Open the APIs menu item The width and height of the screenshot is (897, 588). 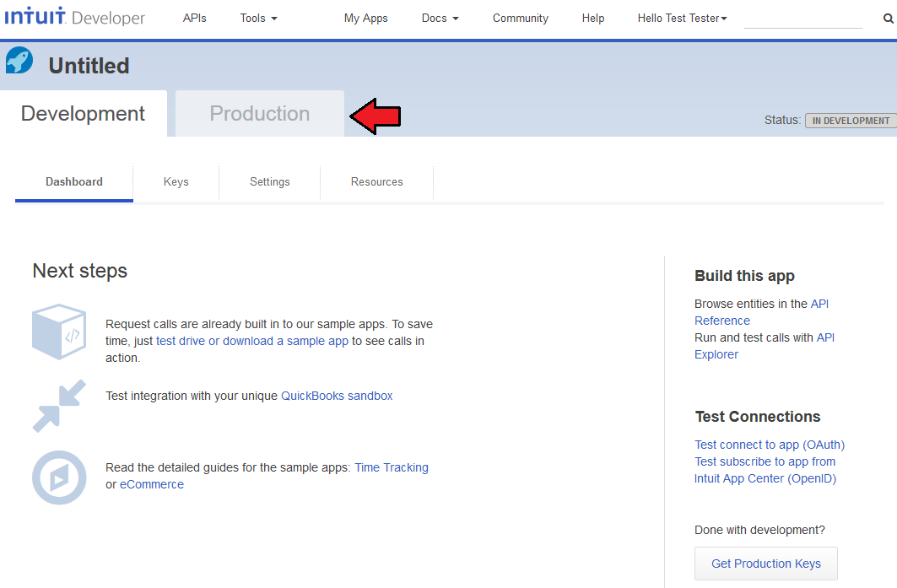tap(194, 19)
